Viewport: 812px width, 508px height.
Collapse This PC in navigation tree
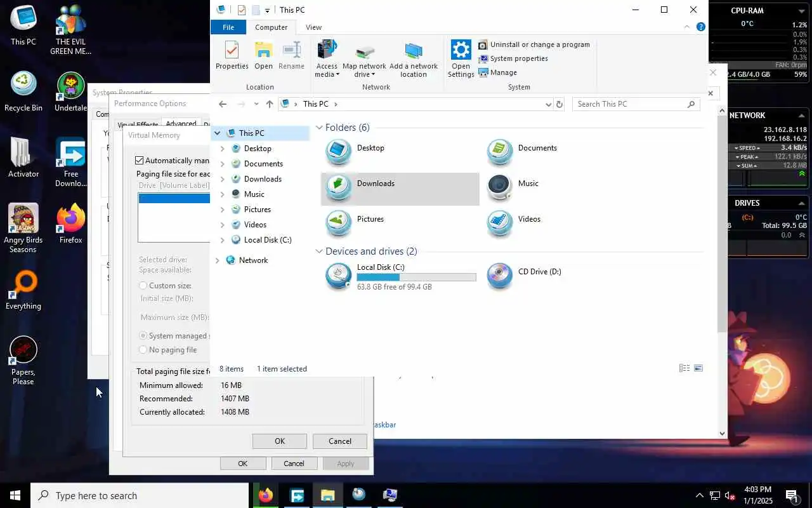[218, 133]
